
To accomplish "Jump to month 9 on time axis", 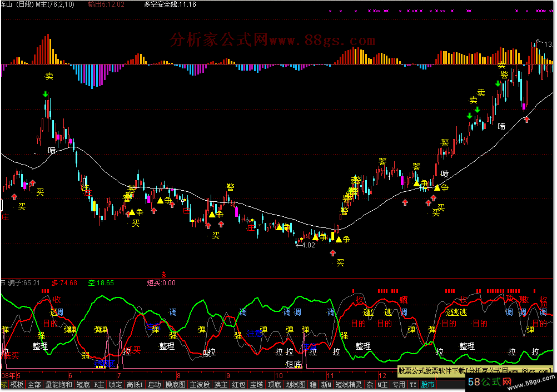I will 228,375.
